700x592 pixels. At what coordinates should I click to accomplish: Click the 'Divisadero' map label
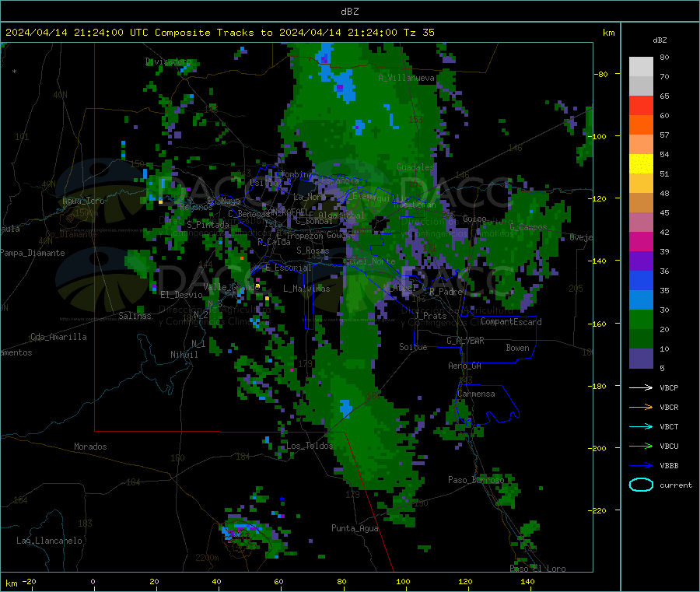point(168,61)
